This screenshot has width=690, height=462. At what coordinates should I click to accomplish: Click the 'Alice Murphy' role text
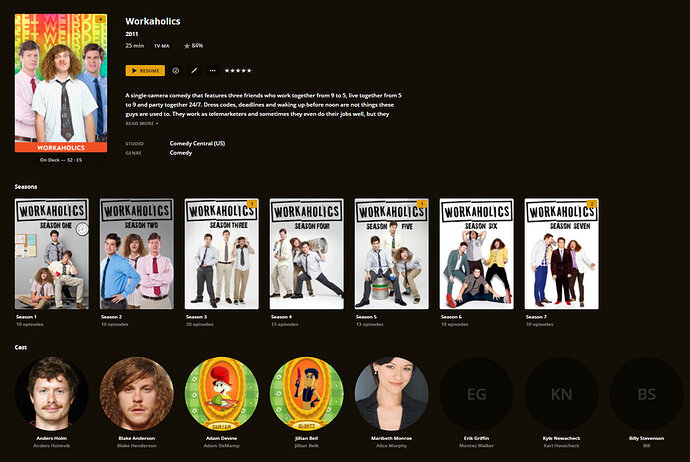click(x=391, y=446)
